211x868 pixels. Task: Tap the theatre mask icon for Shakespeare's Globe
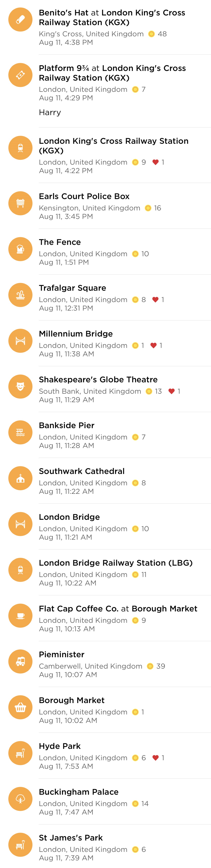pyautogui.click(x=20, y=387)
